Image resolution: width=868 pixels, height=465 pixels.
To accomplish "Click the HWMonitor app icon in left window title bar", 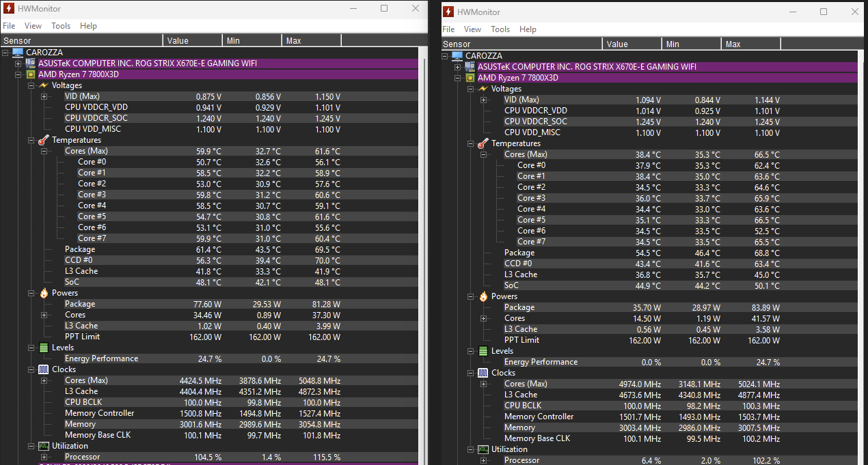I will point(8,8).
